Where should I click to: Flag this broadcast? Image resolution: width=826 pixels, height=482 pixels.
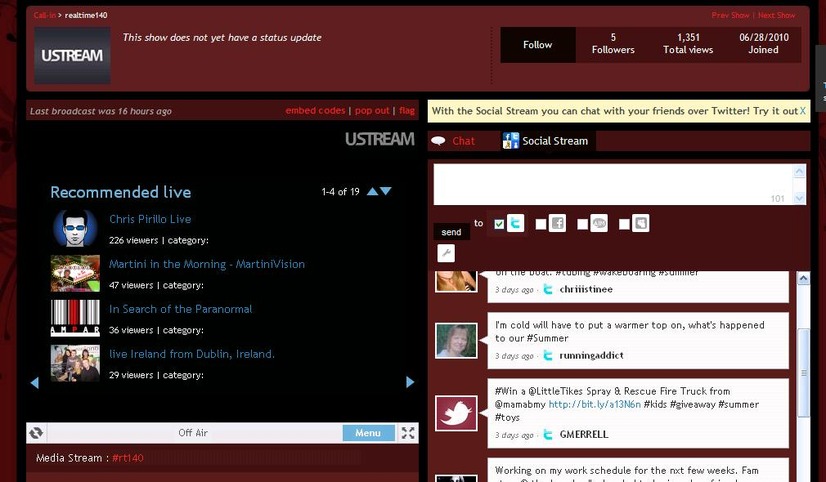pyautogui.click(x=407, y=111)
